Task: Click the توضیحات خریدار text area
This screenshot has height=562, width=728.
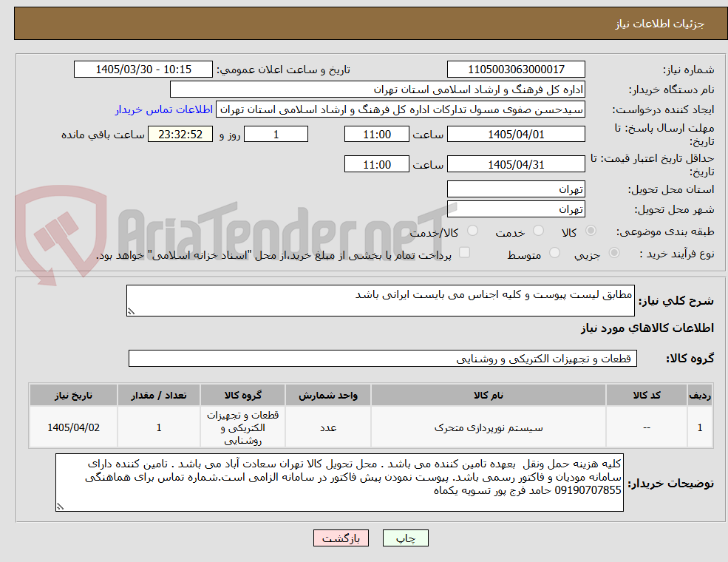Action: 339,483
